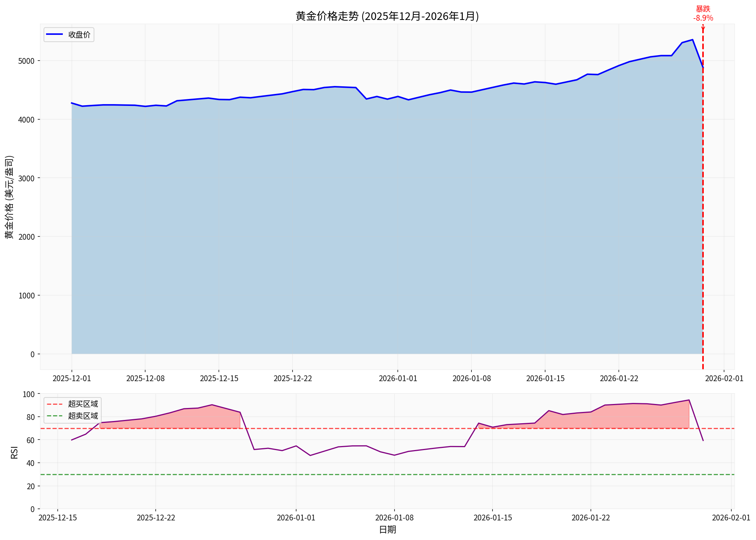756x540 pixels.
Task: Click the 超卖区域 legend entry
Action: coord(83,416)
